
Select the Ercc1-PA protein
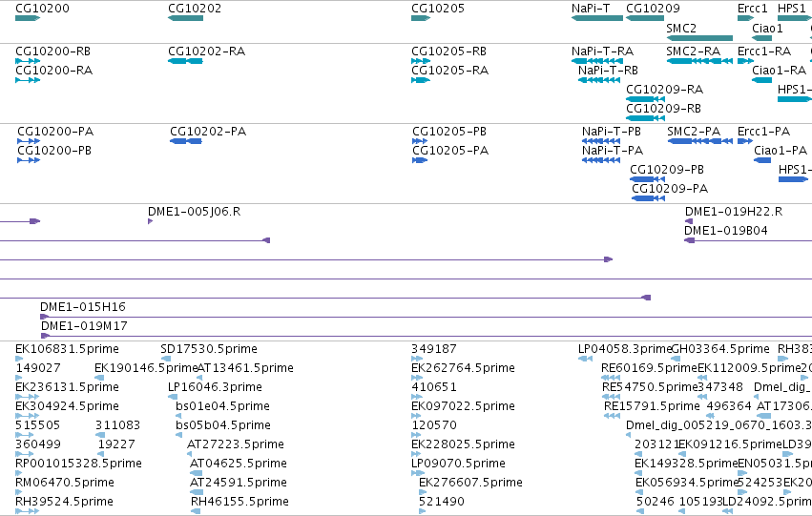(745, 141)
